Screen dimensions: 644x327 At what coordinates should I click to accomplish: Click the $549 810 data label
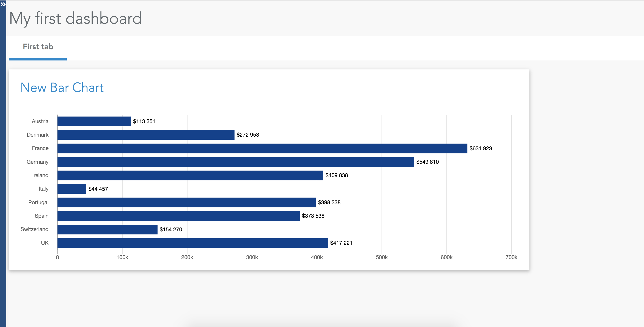coord(427,162)
